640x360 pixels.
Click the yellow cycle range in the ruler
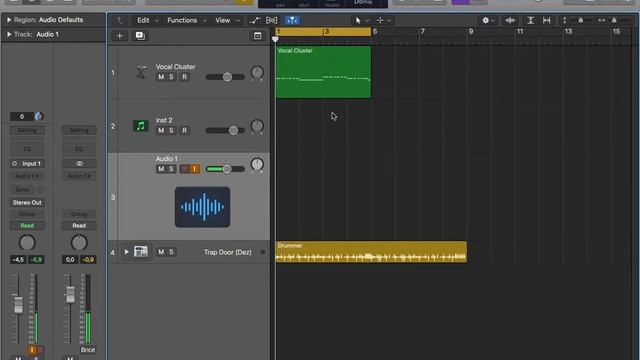tap(323, 31)
